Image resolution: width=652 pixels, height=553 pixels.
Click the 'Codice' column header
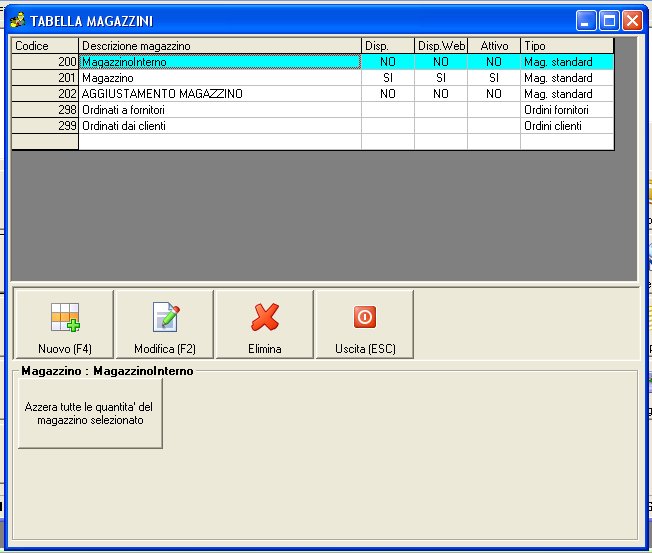[x=45, y=46]
